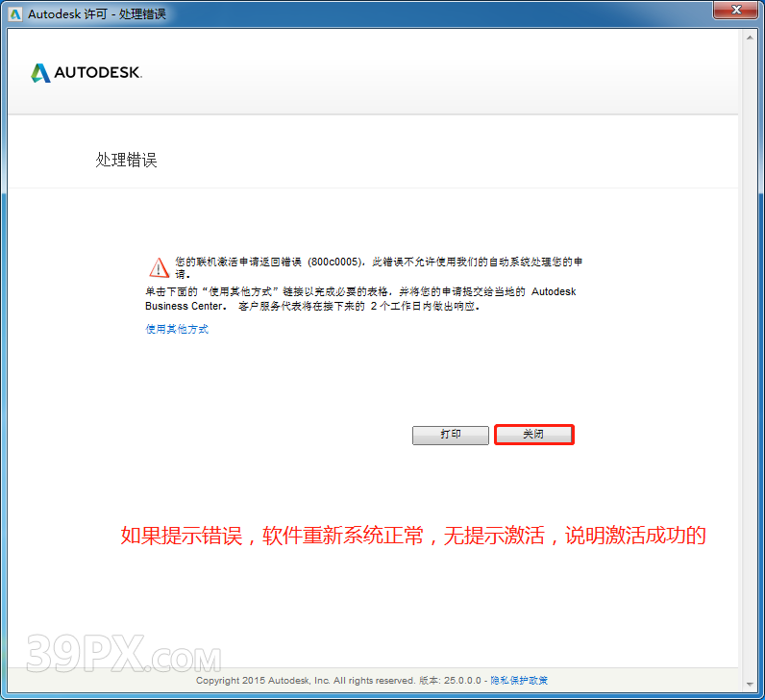Open the 使用其他方式 link
The width and height of the screenshot is (765, 700).
pos(177,329)
